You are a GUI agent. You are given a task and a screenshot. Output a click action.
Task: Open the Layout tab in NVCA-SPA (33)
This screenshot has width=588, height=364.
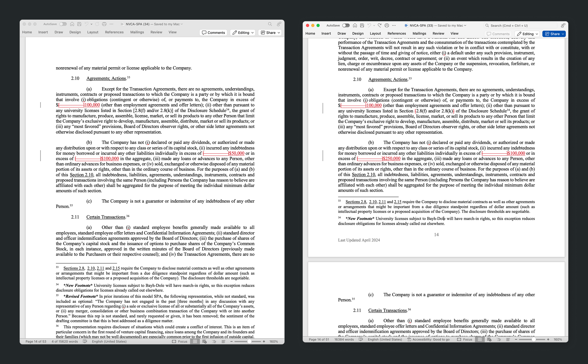click(x=375, y=33)
